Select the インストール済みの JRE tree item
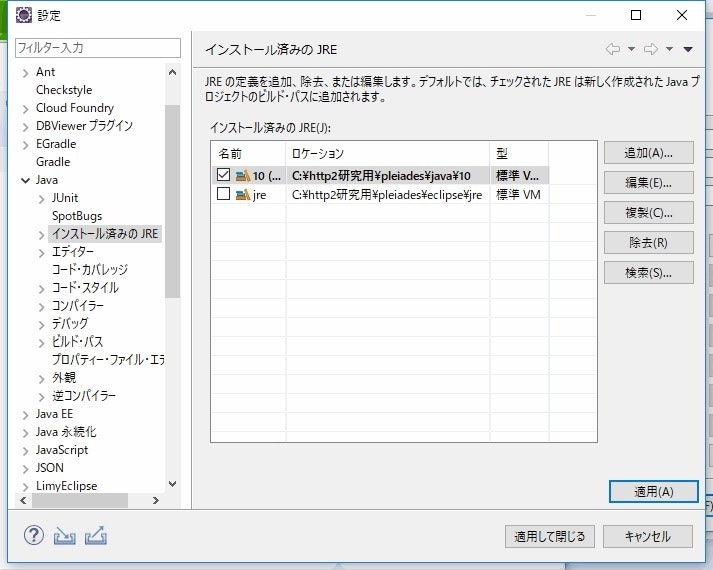 pos(105,234)
